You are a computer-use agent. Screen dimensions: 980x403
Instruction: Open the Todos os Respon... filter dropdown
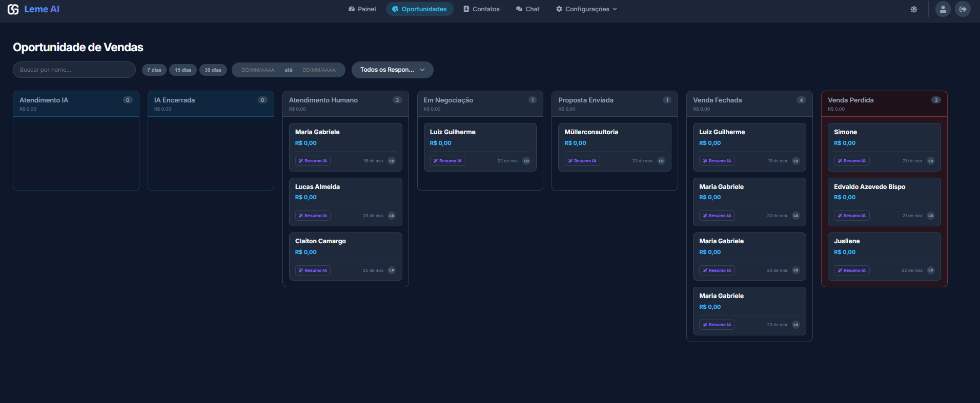392,70
